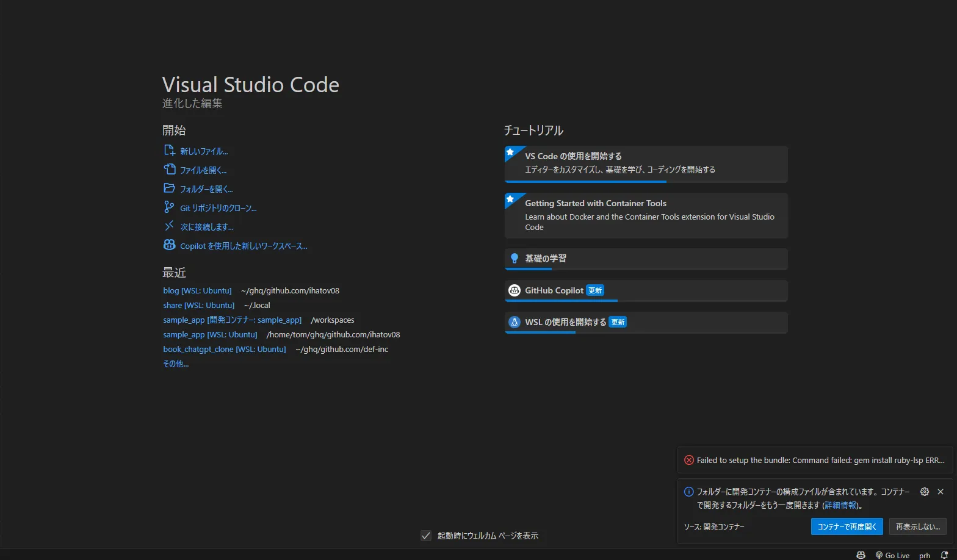Screen dimensions: 957x560
Task: Click the new file icon next to 新しいファイル
Action: [x=170, y=150]
